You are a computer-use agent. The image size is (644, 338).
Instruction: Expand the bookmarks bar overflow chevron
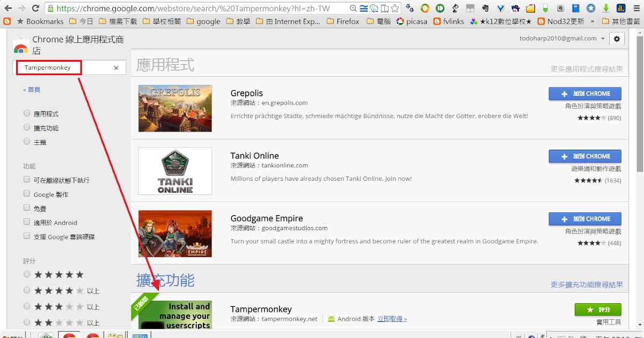[592, 21]
